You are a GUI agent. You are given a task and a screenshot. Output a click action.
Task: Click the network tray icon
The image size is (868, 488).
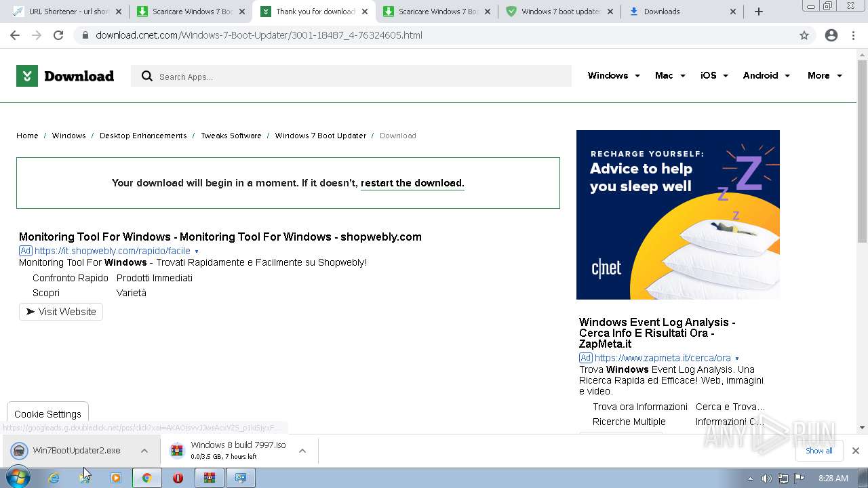783,479
